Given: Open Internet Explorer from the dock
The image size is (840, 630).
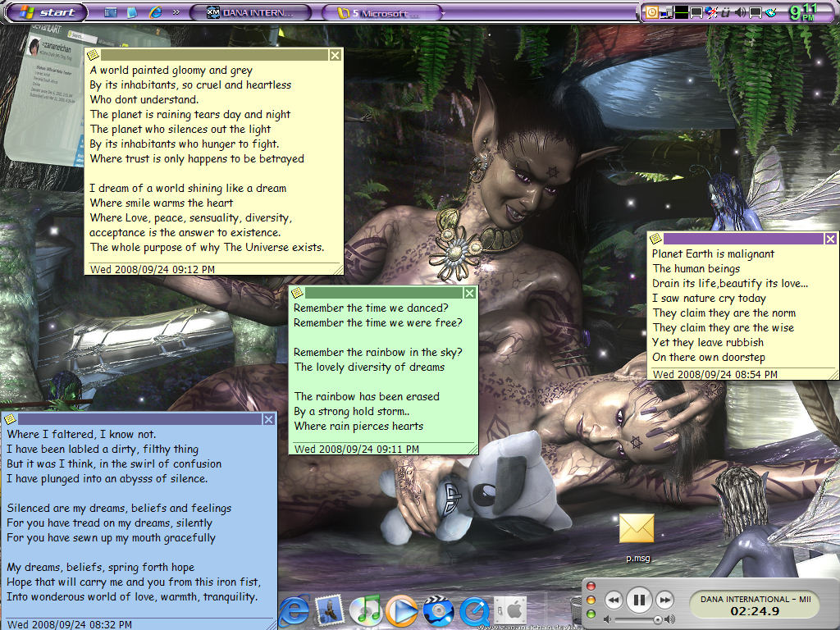Looking at the screenshot, I should (294, 611).
